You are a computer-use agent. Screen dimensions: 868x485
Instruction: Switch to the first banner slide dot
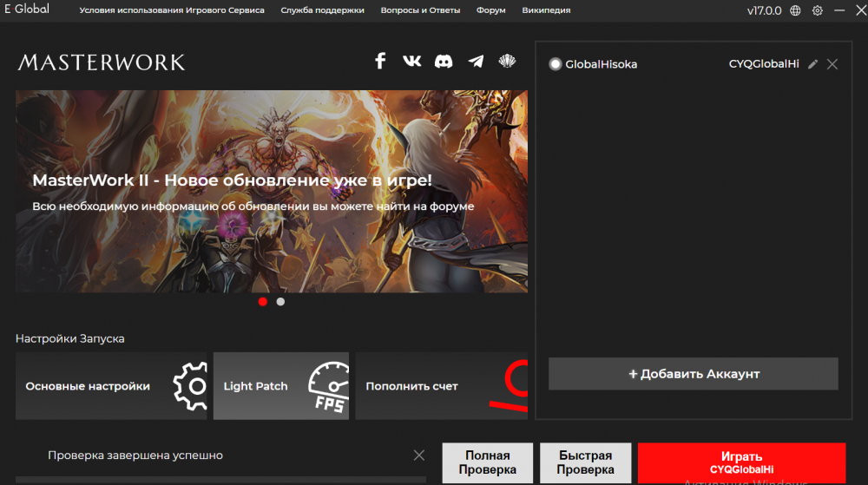[263, 302]
